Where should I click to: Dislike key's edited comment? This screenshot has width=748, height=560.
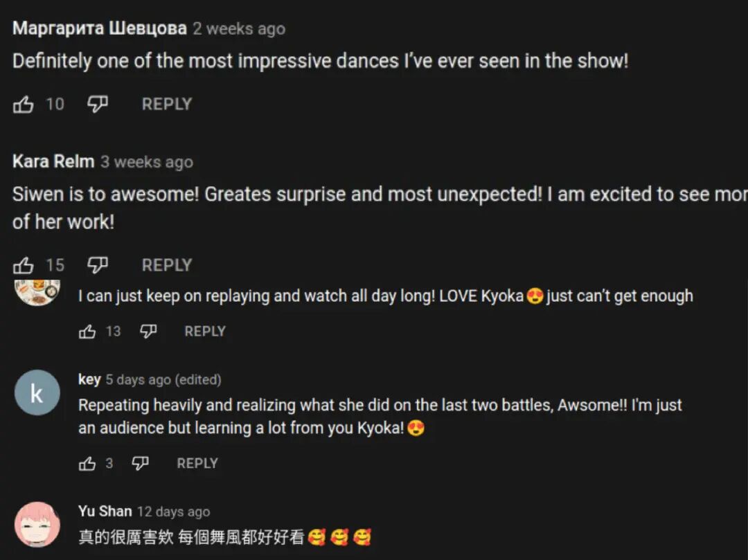pos(140,463)
